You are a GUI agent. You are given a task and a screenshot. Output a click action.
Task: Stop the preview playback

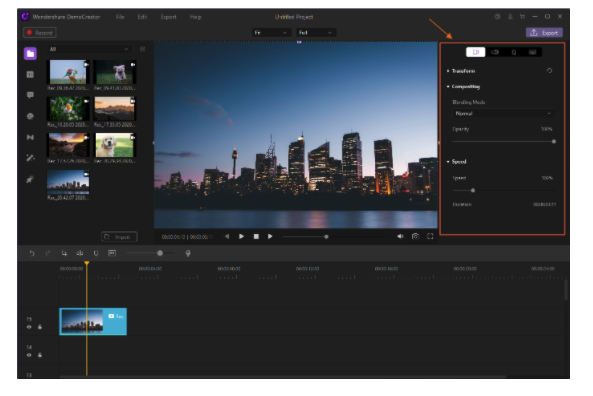pyautogui.click(x=256, y=236)
